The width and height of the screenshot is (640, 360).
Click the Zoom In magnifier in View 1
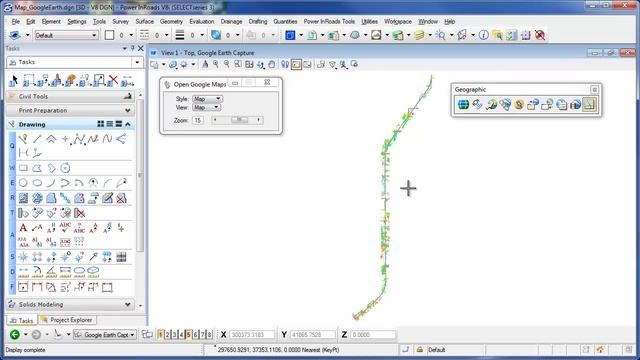click(216, 64)
